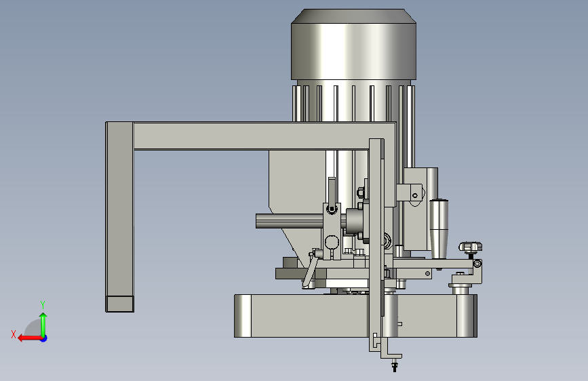Select the horizontal shaft protruding left
Viewport: 588px width, 381px height.
coord(289,221)
